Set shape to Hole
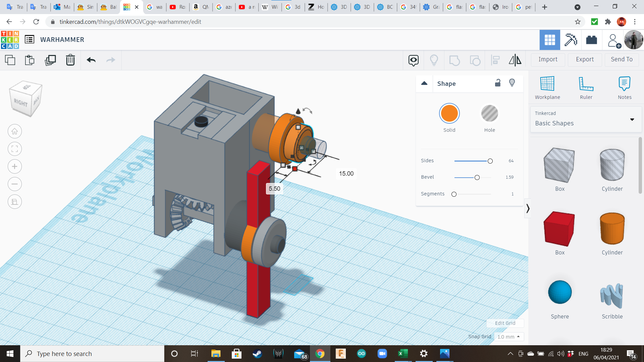Viewport: 644px width, 362px height. 489,114
